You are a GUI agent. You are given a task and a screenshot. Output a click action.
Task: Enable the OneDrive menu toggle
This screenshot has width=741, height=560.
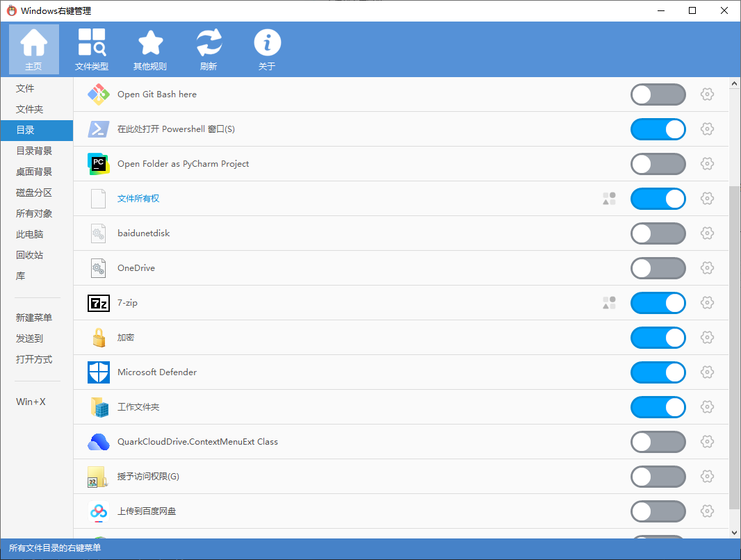pos(658,268)
